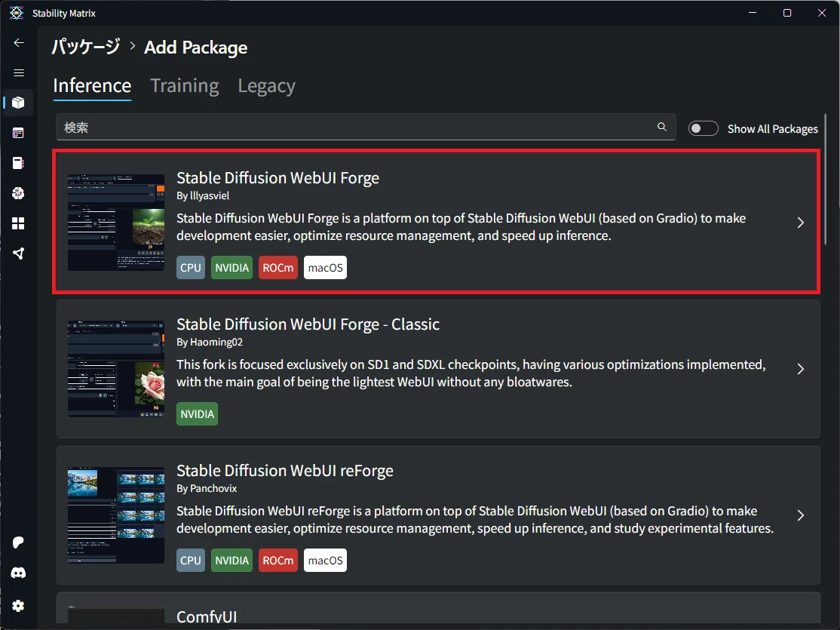
Task: Click the ComfyUI package title
Action: point(207,616)
